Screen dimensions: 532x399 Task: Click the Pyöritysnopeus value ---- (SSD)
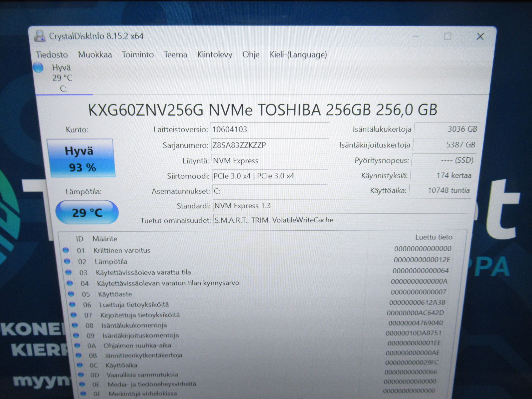click(x=443, y=160)
